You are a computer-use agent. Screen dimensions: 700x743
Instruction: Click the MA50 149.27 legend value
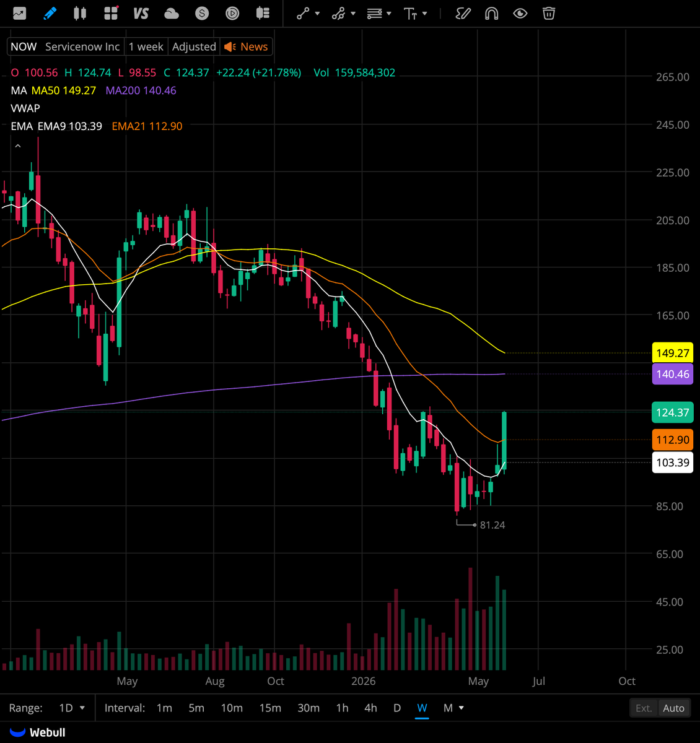pos(64,90)
